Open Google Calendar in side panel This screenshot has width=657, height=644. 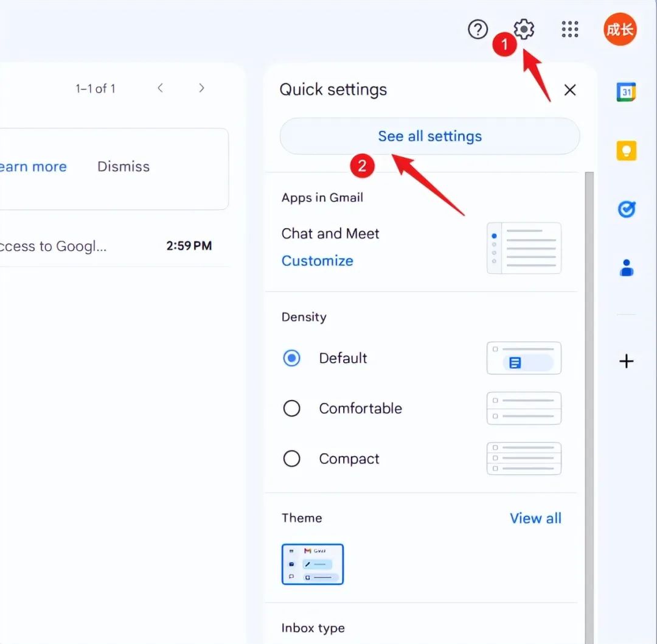(x=627, y=92)
